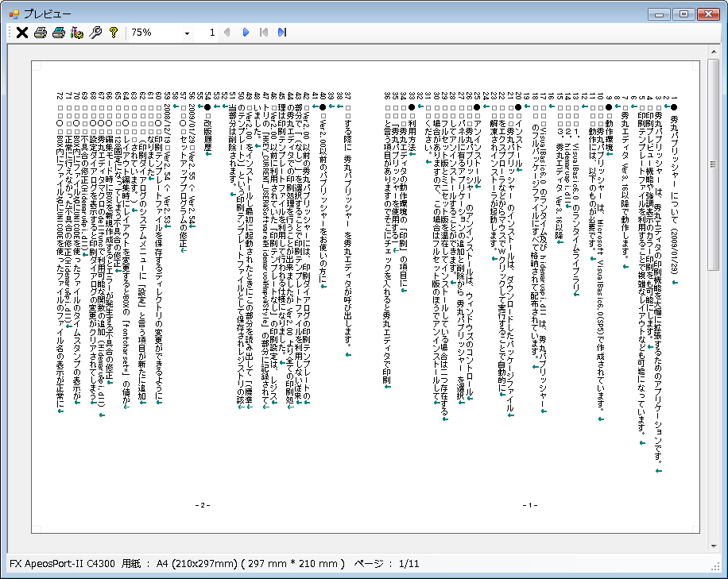
Task: Open help with the yellow question mark
Action: (x=114, y=33)
